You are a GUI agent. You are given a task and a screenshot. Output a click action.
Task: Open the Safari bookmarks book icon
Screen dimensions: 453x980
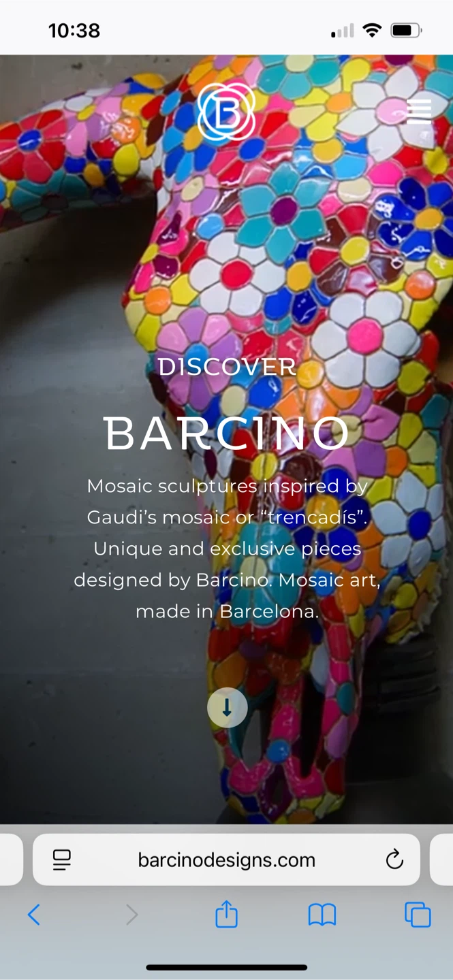(322, 915)
